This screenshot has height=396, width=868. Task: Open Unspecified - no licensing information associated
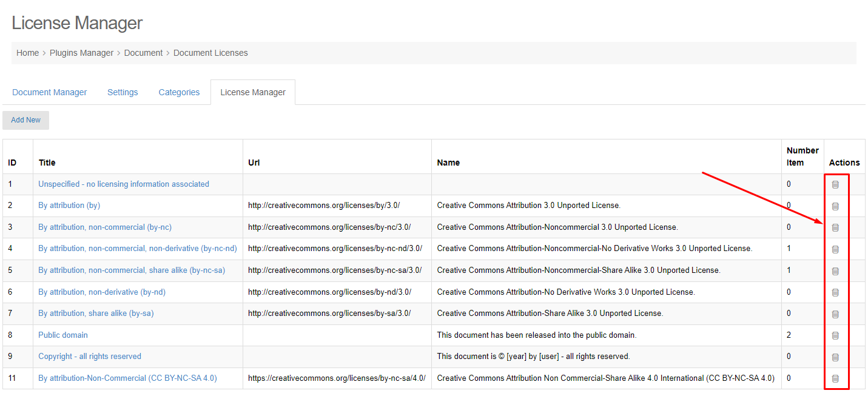coord(124,184)
